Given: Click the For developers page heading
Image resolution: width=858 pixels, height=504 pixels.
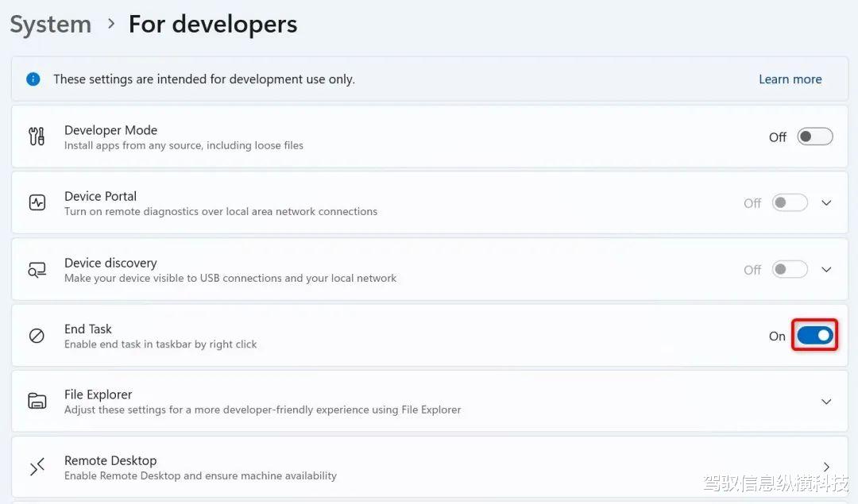Looking at the screenshot, I should point(213,25).
